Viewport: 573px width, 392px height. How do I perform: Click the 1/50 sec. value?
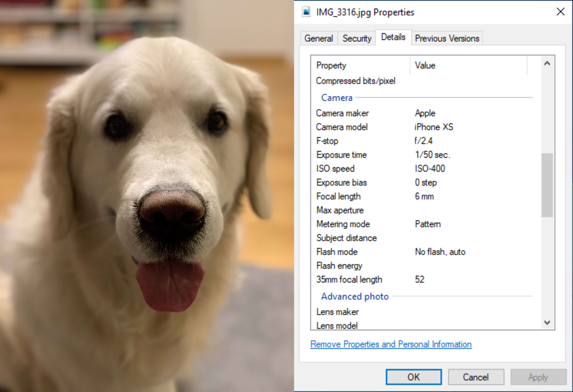433,155
